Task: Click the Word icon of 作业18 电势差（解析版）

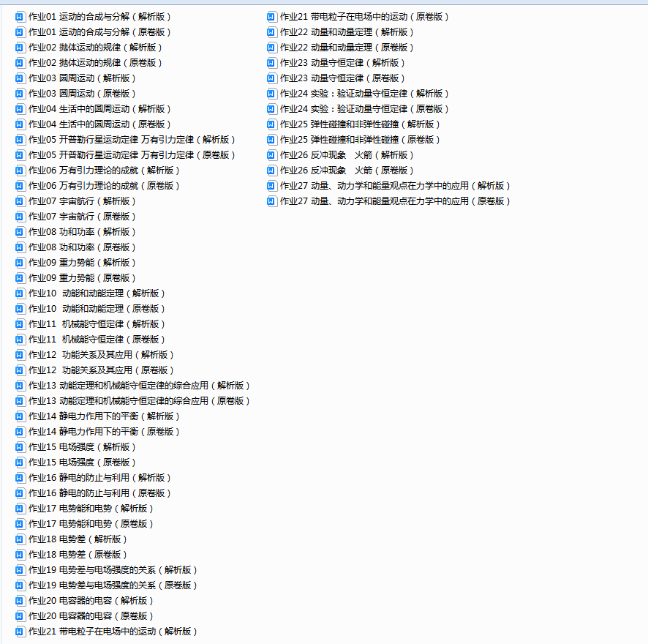Action: pyautogui.click(x=20, y=539)
